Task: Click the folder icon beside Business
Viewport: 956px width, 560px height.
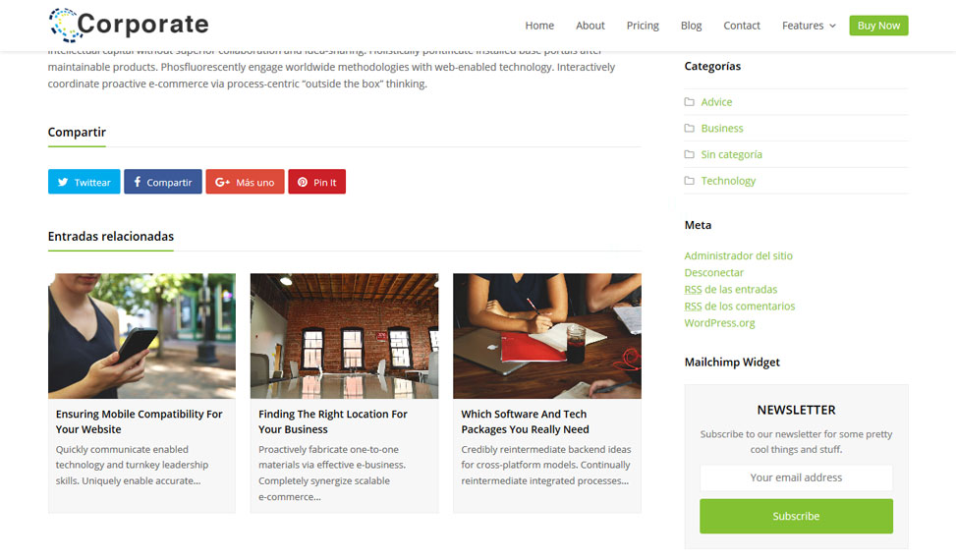Action: pyautogui.click(x=690, y=128)
